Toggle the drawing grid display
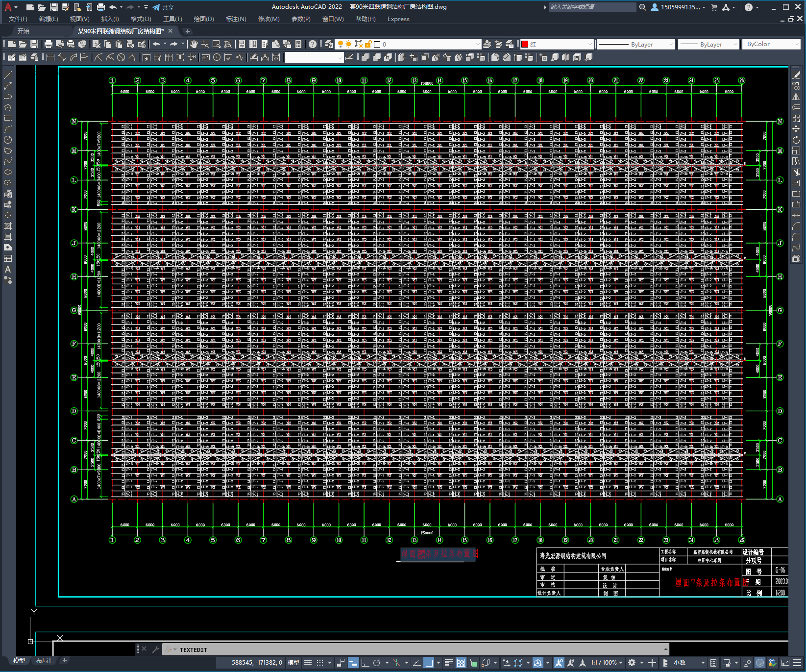Viewport: 806px width, 672px height. (x=308, y=663)
